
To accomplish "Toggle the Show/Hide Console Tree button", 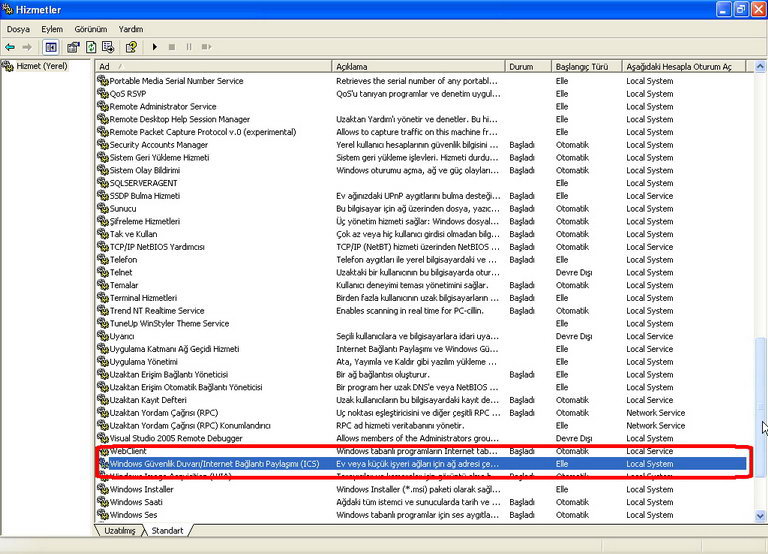I will (x=50, y=47).
